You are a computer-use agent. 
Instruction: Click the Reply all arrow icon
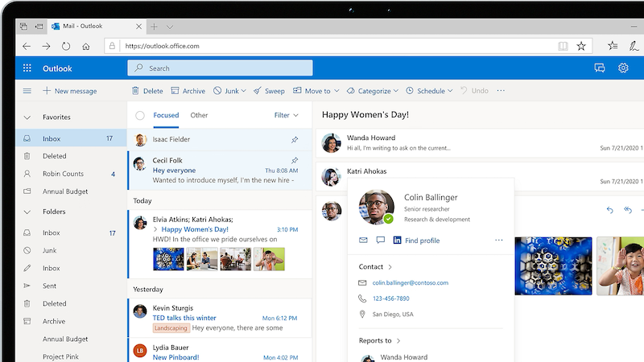click(x=628, y=210)
